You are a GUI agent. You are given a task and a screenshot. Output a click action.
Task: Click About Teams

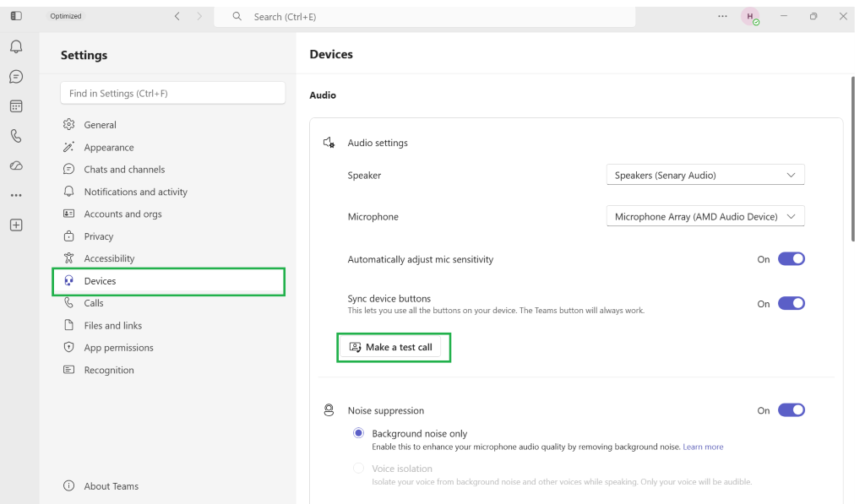(x=111, y=486)
